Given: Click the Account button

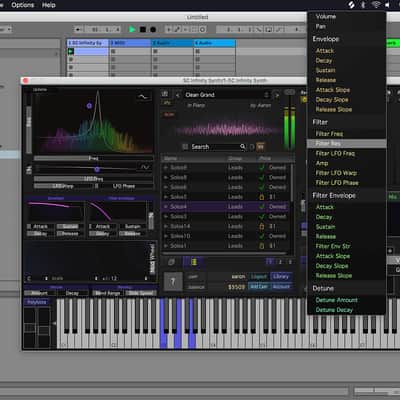Looking at the screenshot, I should coord(281,287).
